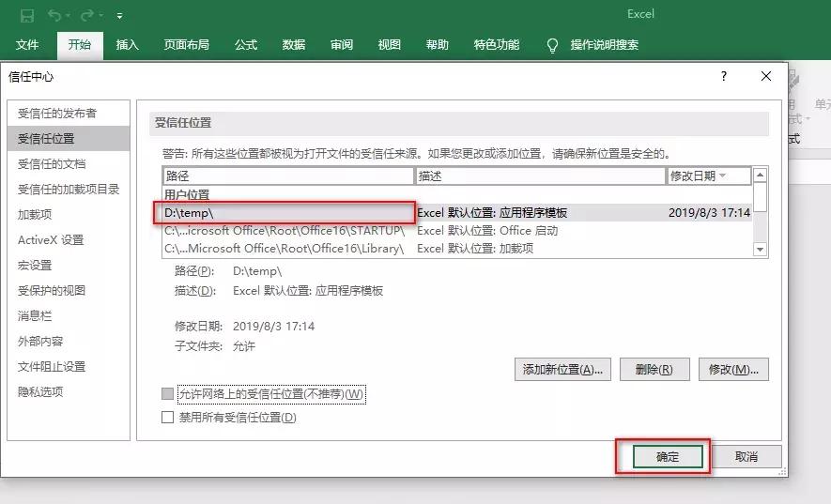Select the Office16\STARTUP\ location row
This screenshot has width=831, height=504.
(457, 231)
